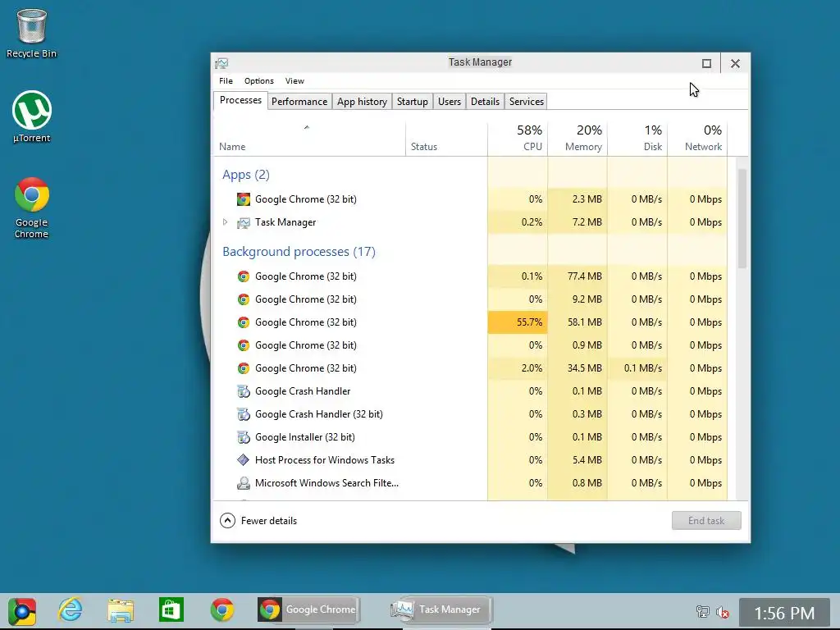Sort by the CPU column header

pos(518,138)
